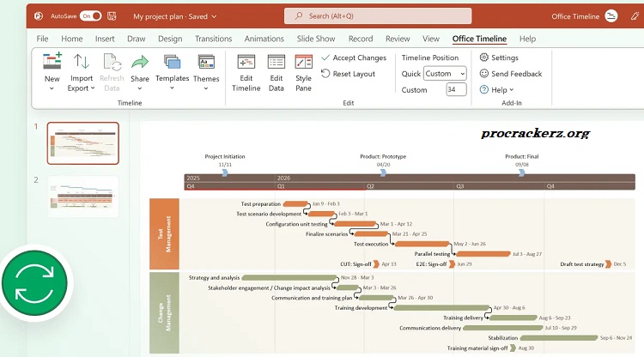
Task: Click Accept Changes
Action: click(353, 57)
